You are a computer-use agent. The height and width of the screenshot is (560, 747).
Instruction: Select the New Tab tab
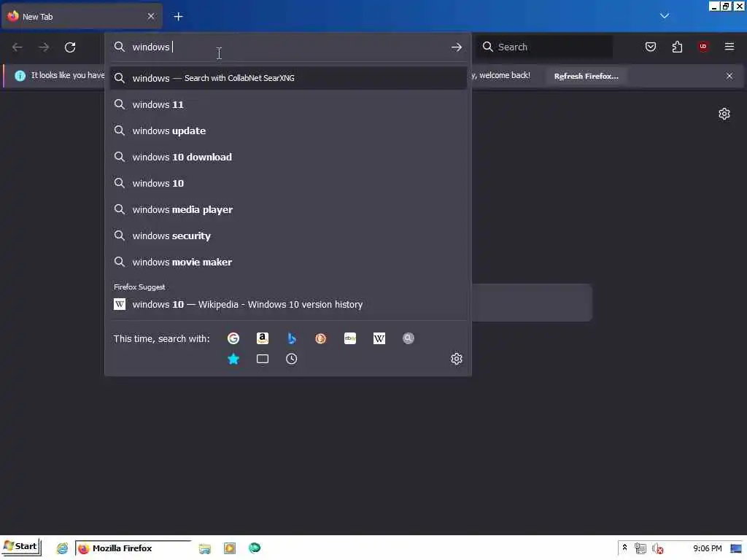point(82,17)
